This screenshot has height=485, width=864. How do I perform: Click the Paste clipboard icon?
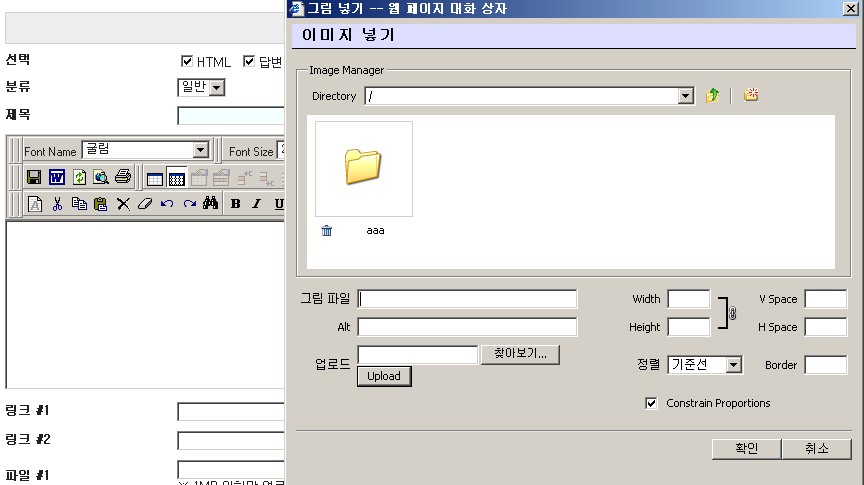click(x=101, y=204)
